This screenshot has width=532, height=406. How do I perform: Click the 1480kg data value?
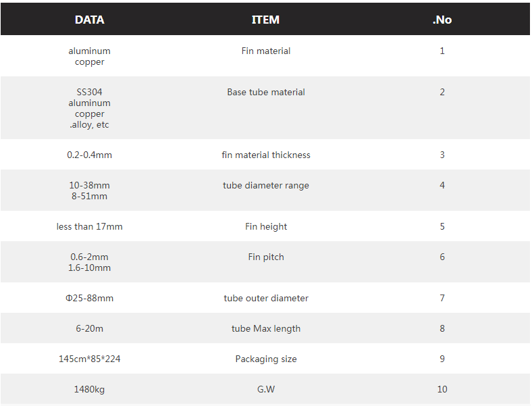pyautogui.click(x=89, y=389)
